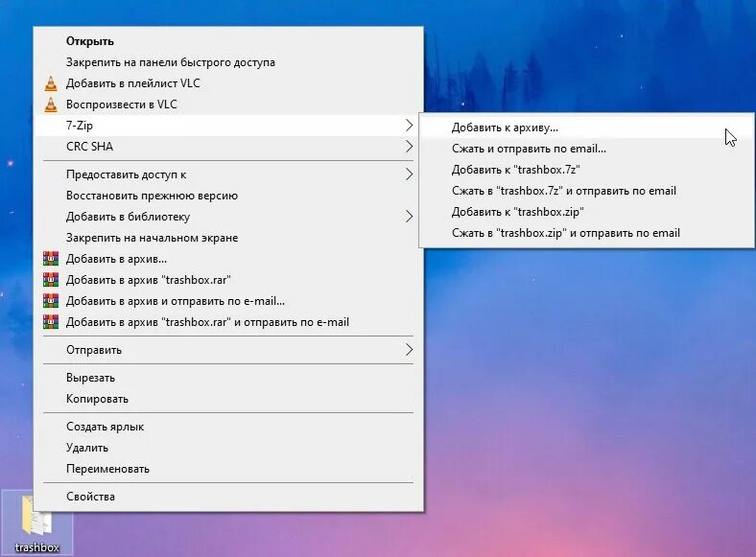
Task: Choose WinRAR 'Добавить в архив...' entry
Action: [228, 259]
